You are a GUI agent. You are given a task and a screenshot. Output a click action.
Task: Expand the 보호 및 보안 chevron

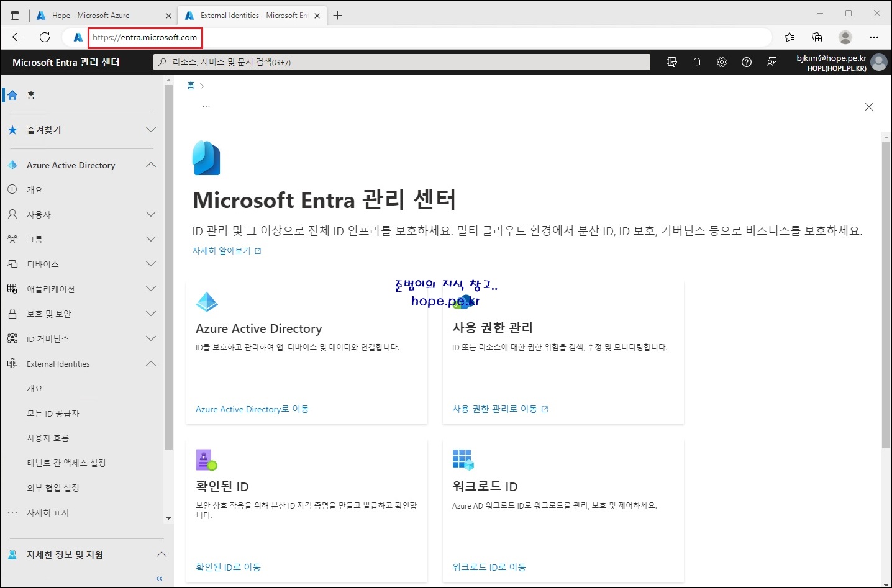[151, 314]
